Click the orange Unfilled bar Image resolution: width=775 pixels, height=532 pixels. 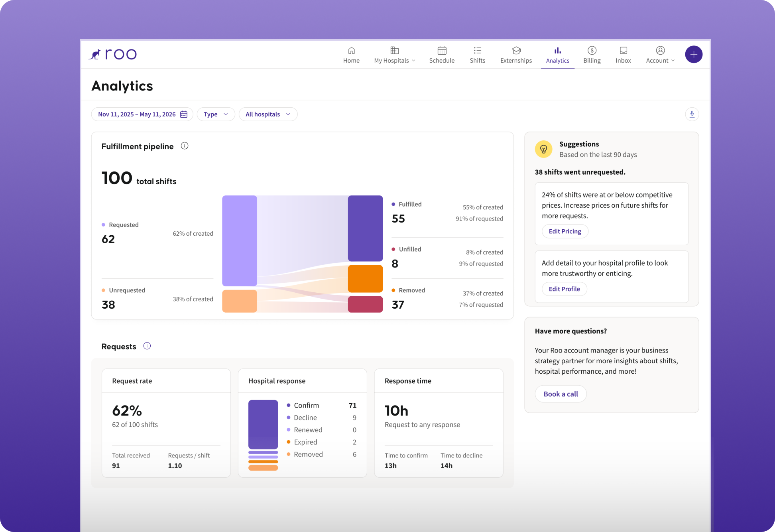pos(365,279)
